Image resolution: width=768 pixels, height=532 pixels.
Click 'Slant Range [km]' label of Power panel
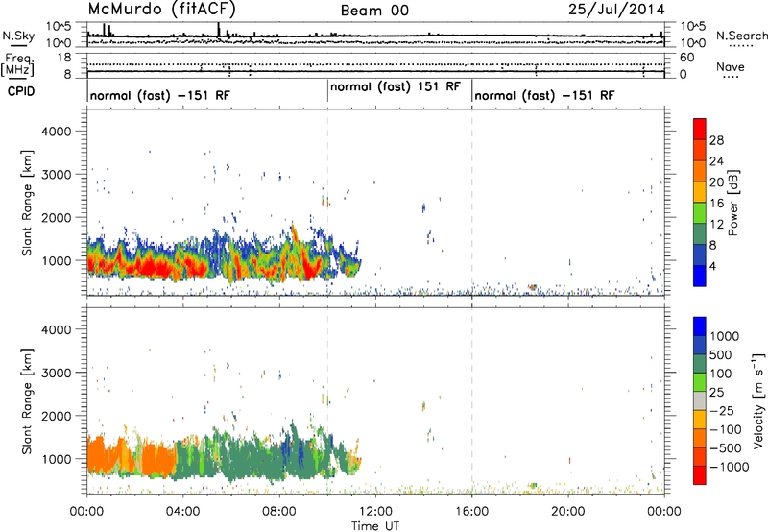click(x=28, y=203)
